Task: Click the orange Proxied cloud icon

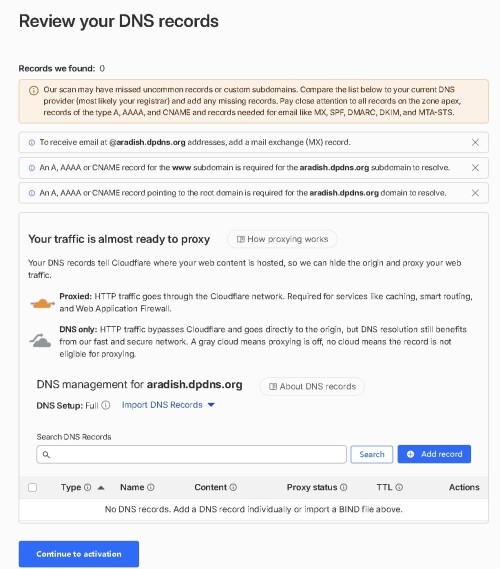Action: 42,303
